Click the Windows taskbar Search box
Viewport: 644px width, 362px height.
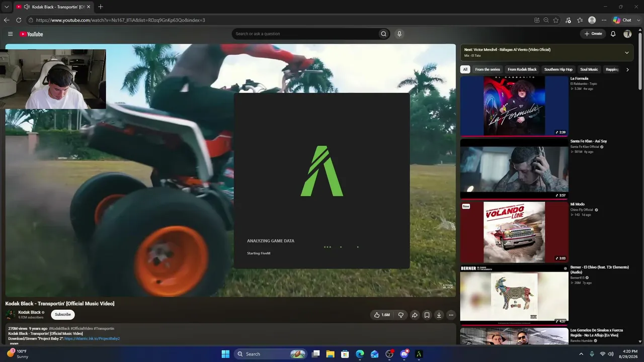[270, 354]
